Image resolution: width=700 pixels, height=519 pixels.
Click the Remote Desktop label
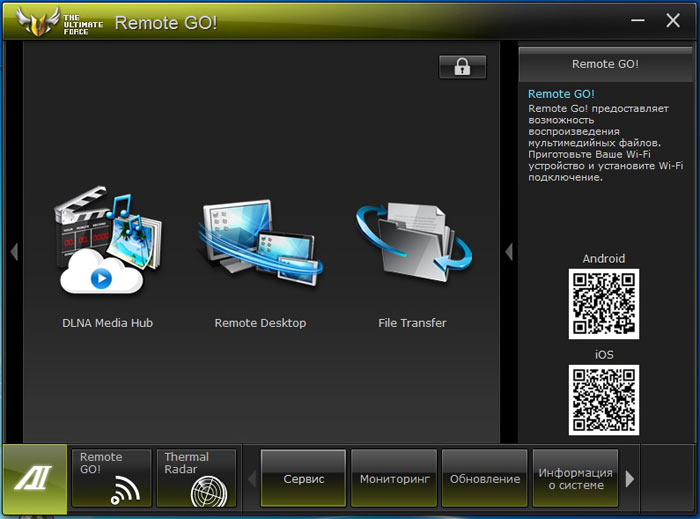pyautogui.click(x=260, y=323)
